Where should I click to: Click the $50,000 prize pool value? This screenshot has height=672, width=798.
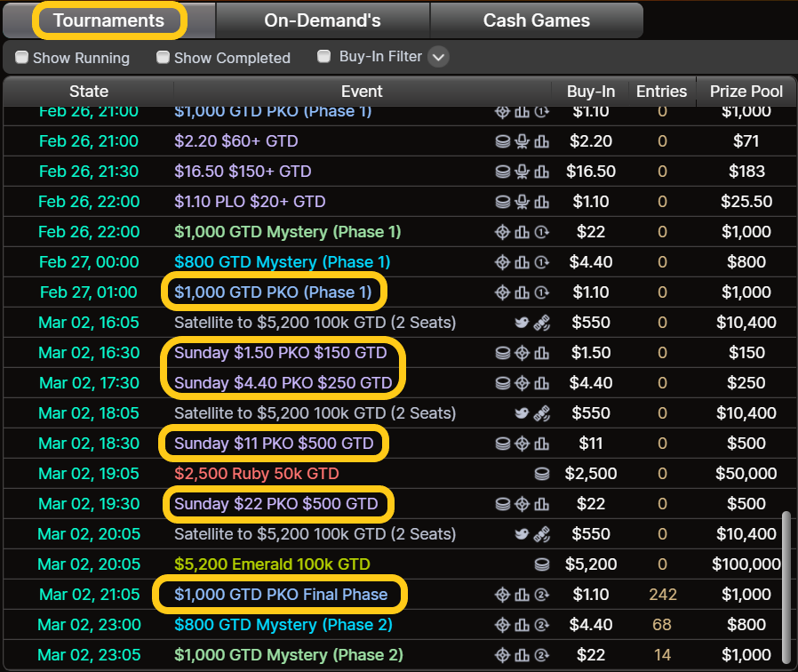tap(746, 474)
